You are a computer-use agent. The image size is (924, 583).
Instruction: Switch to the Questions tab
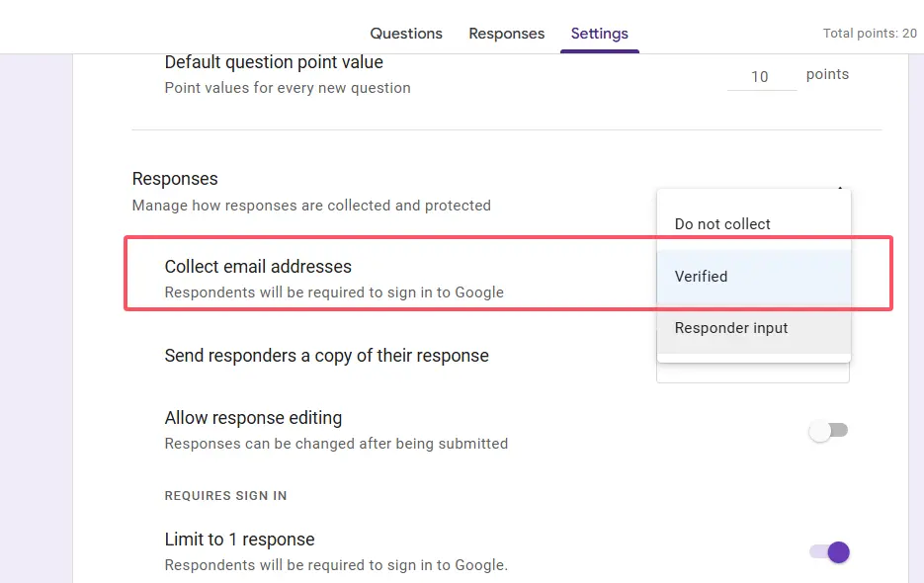pos(406,34)
